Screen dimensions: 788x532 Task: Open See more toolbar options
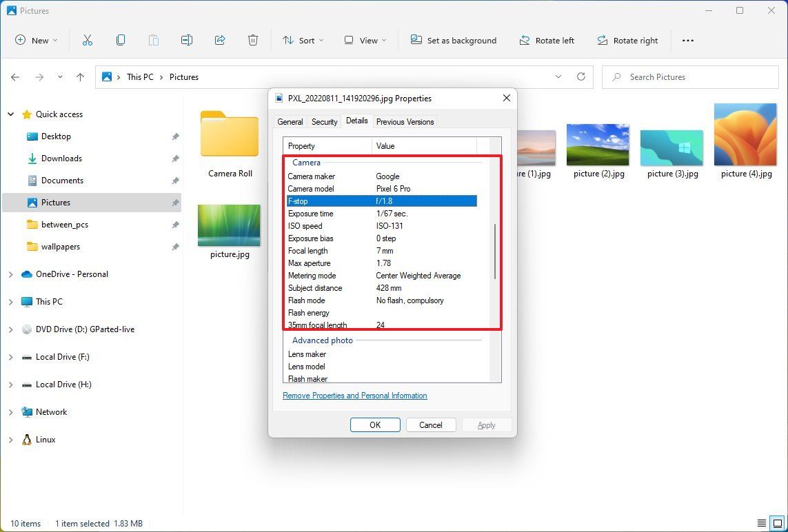click(688, 41)
